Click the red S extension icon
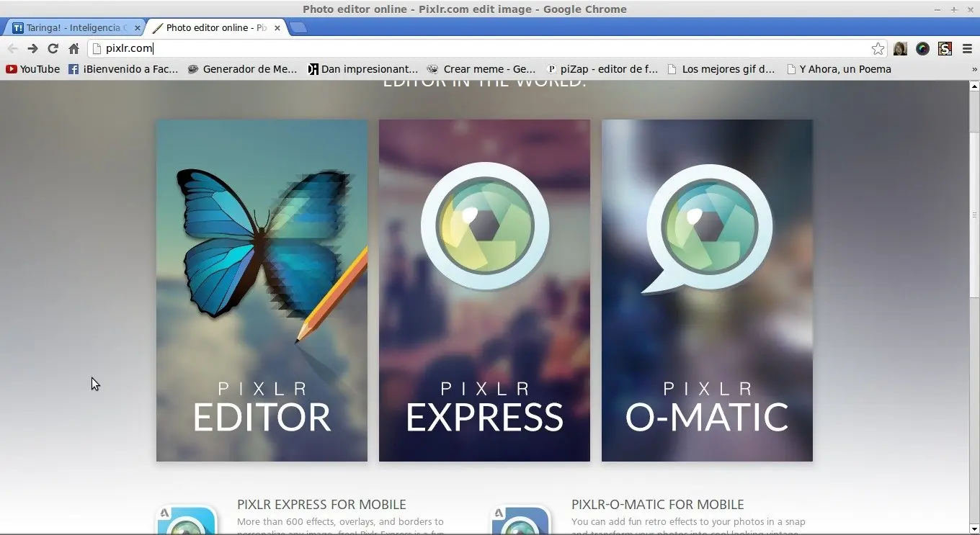Image resolution: width=980 pixels, height=535 pixels. pyautogui.click(x=945, y=48)
